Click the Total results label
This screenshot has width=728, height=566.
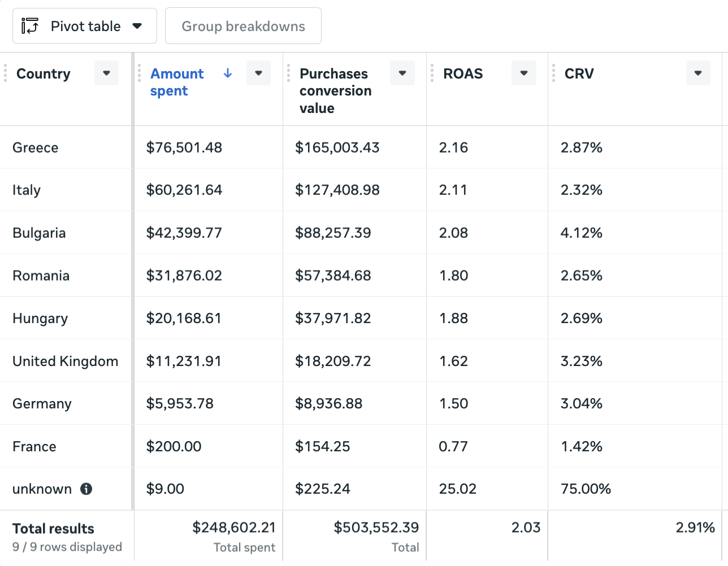(x=53, y=529)
